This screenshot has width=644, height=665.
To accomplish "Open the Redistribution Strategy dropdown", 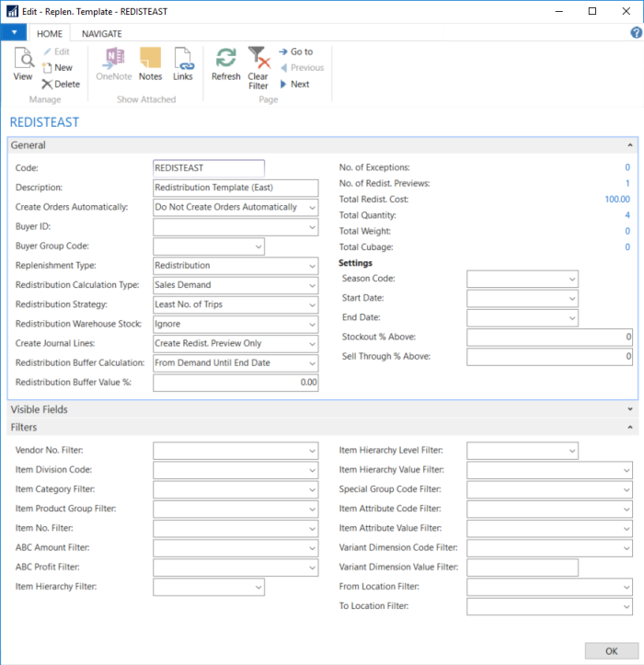I will point(312,304).
